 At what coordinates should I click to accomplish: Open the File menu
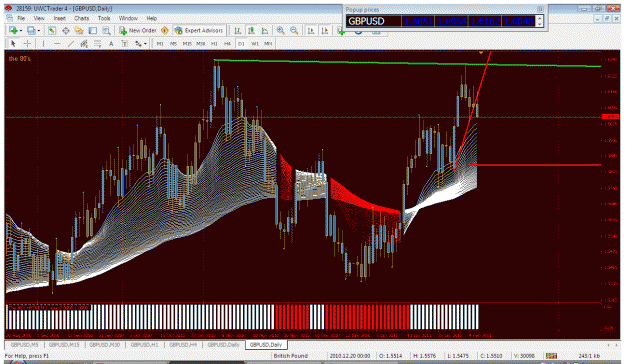point(21,18)
